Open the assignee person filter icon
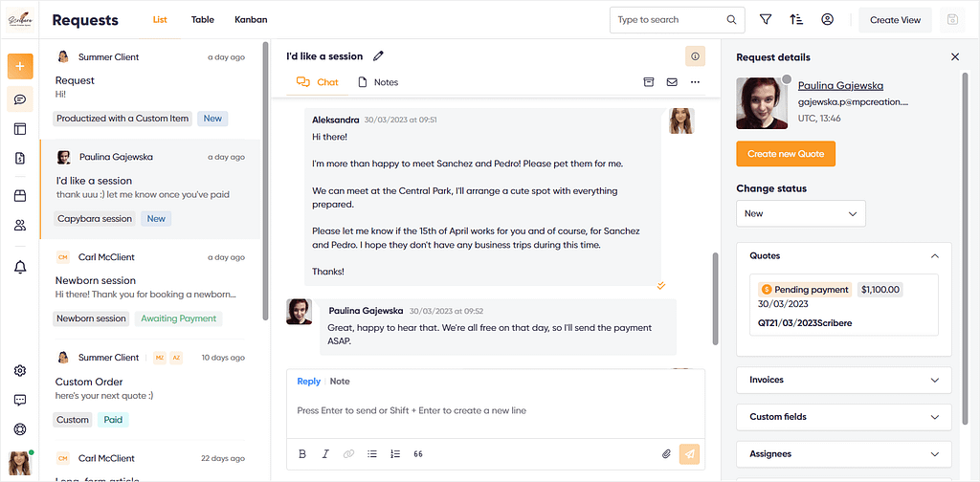The image size is (980, 482). (828, 20)
